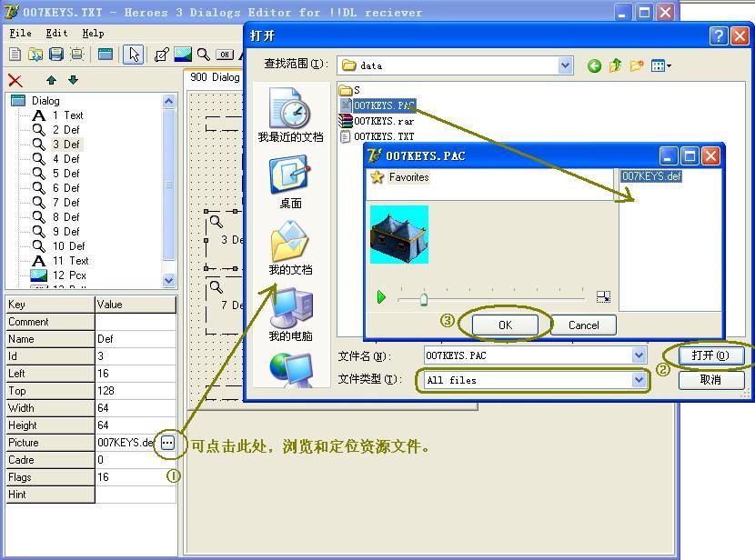Click the Pcx picture tool icon
Viewport: 755px width, 560px height.
tap(183, 55)
